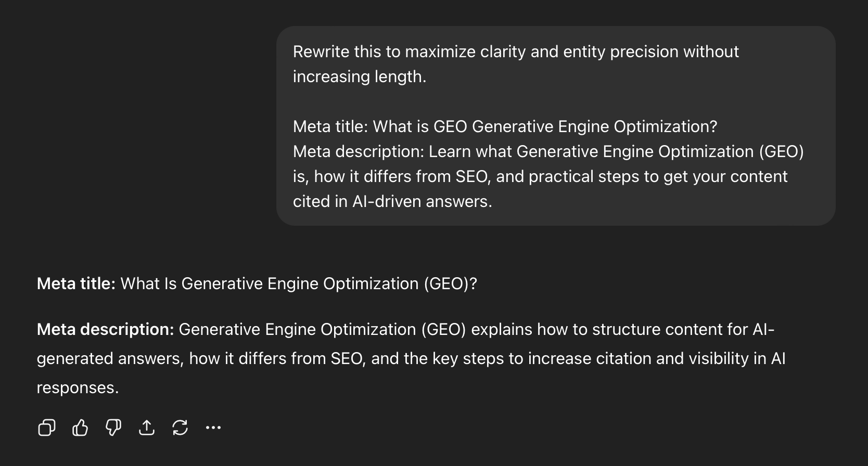868x466 pixels.
Task: Click the final word "responses." in the reply
Action: 78,388
